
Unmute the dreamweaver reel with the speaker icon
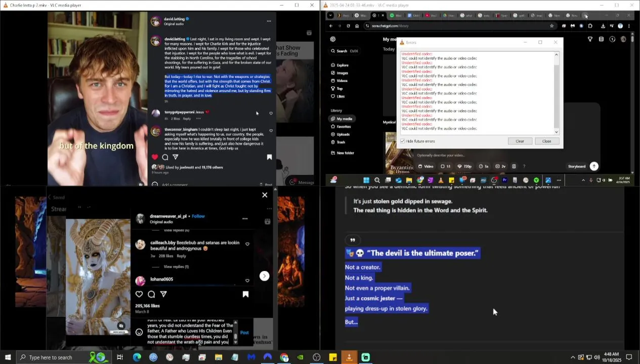[x=121, y=326]
